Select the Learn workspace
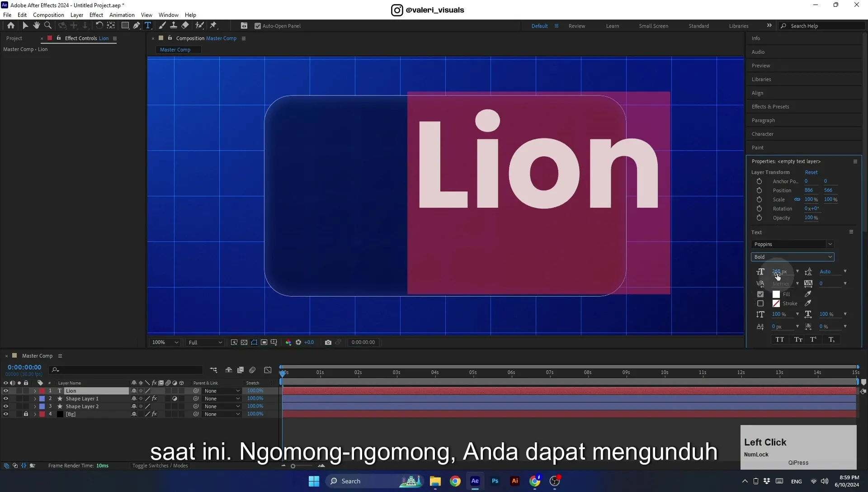This screenshot has width=868, height=492. [613, 26]
